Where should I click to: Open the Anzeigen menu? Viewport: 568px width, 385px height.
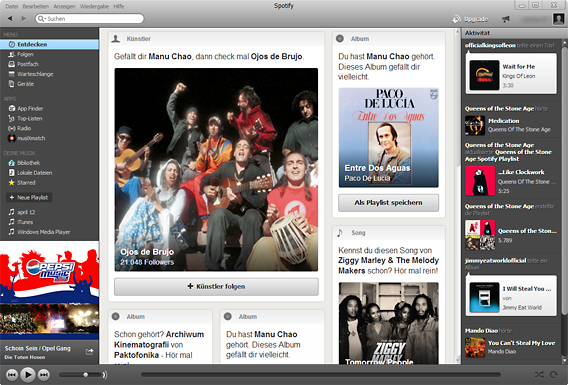point(64,6)
